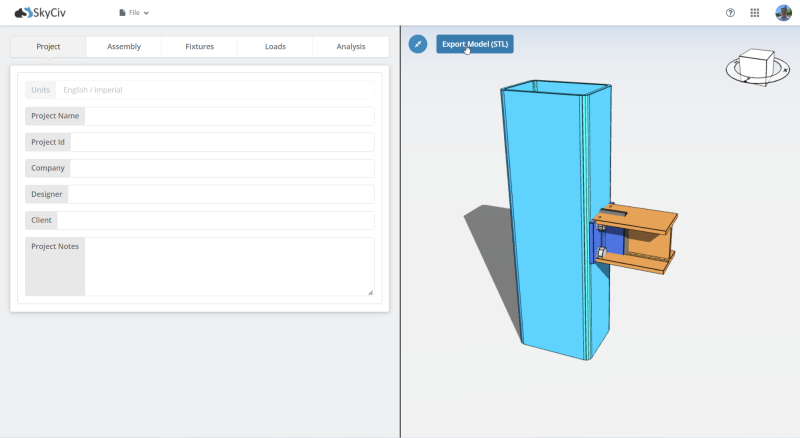Open the help question mark icon
This screenshot has height=438, width=800.
click(730, 13)
